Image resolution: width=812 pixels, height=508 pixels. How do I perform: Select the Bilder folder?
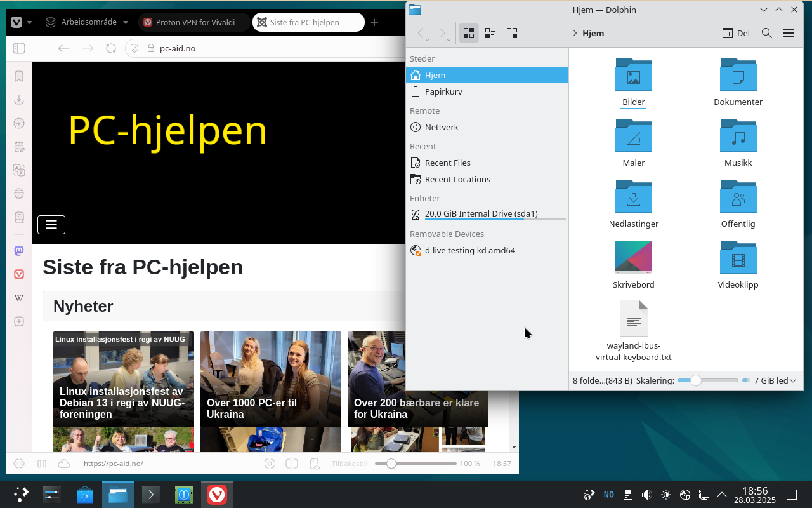(634, 81)
